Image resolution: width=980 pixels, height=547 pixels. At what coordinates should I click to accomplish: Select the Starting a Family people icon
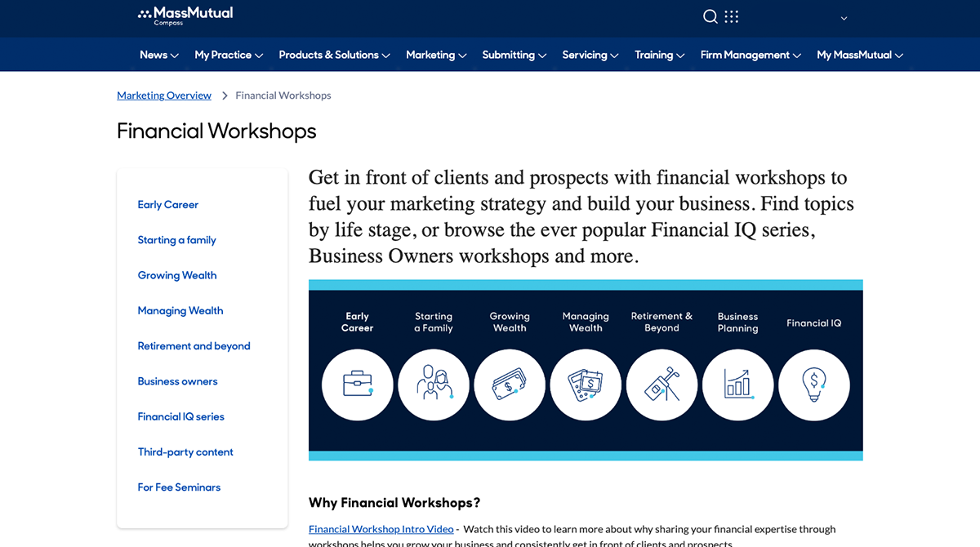(x=434, y=385)
